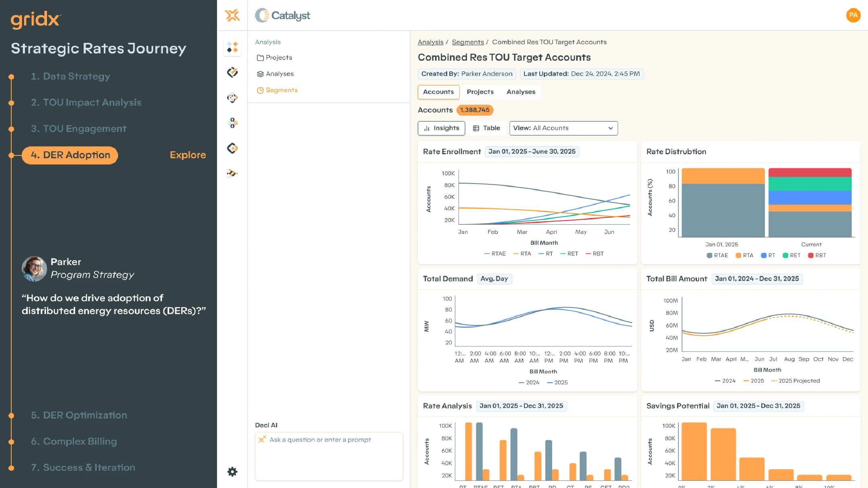The height and width of the screenshot is (488, 868).
Task: Toggle 2024 legend in Total Demand chart
Action: pos(529,382)
